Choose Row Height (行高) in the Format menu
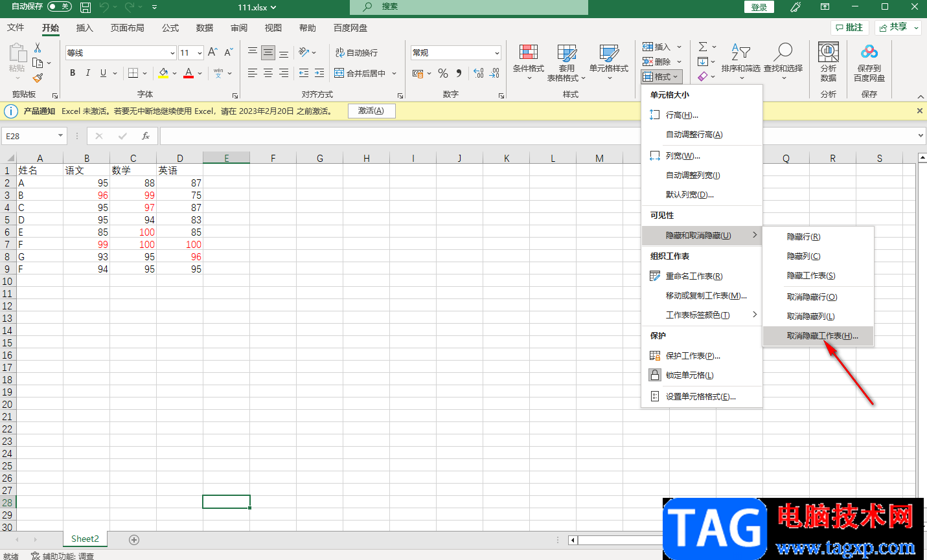927x560 pixels. 702,115
